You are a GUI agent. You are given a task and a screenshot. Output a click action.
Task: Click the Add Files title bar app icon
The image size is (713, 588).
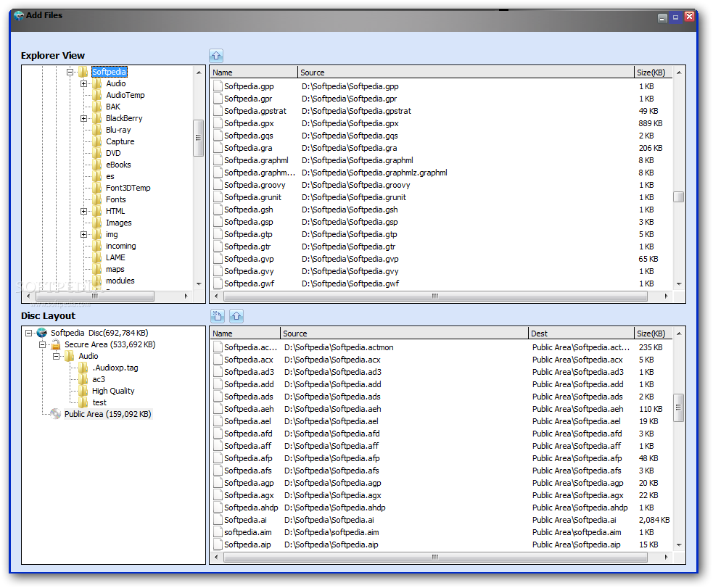[19, 15]
